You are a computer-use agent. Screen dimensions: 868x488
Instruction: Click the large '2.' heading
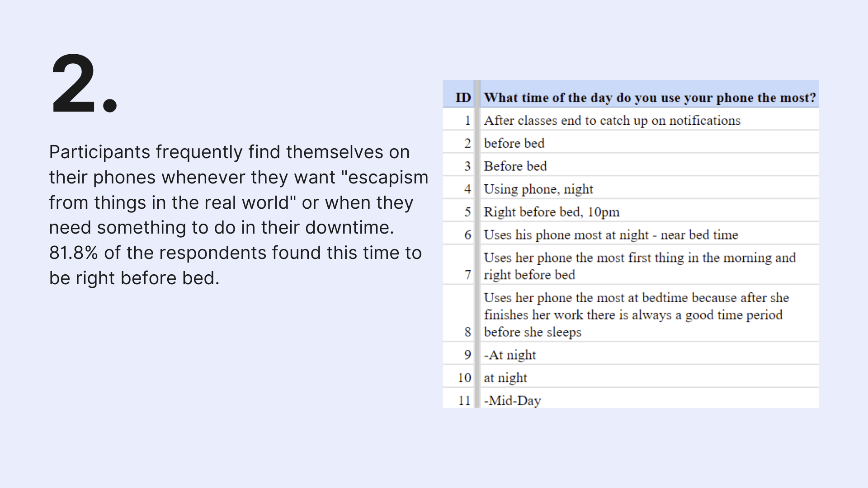[85, 84]
